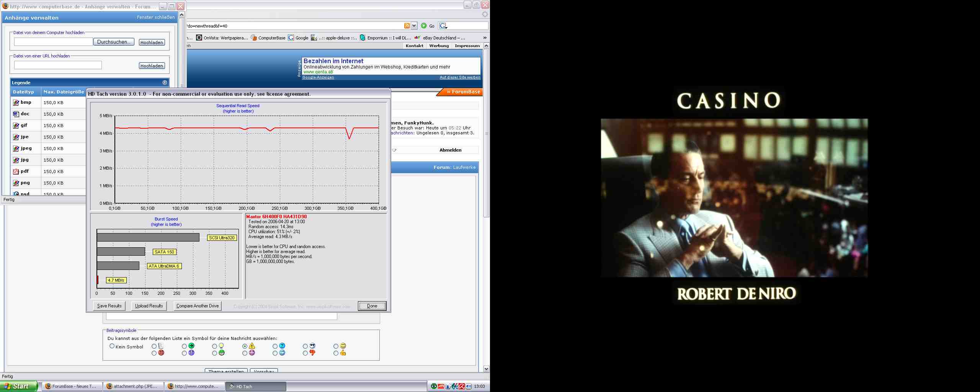
Task: Click the jpg file type icon
Action: click(16, 160)
